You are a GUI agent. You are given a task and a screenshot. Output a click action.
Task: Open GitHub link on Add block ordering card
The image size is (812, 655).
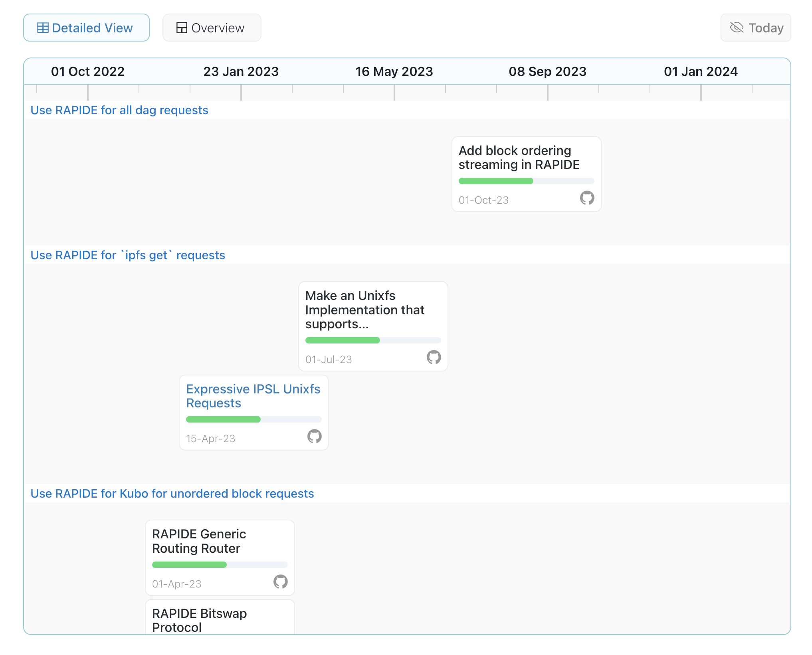587,198
